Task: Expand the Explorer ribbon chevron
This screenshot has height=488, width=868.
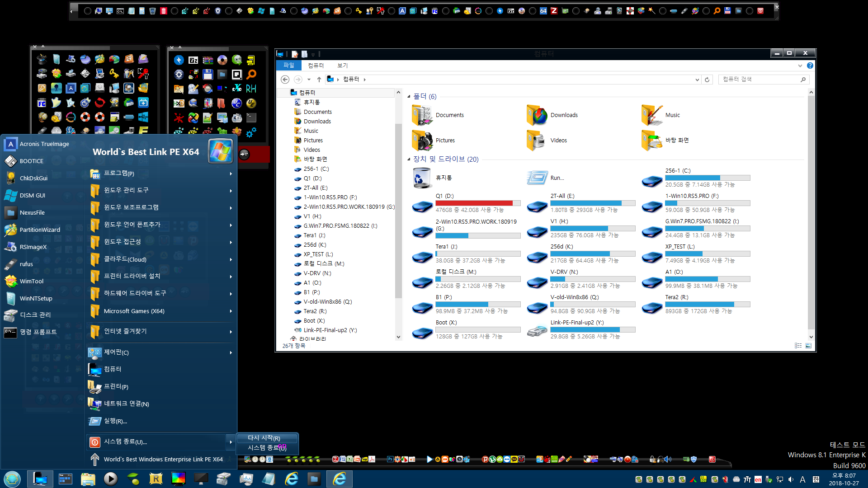Action: click(x=800, y=66)
